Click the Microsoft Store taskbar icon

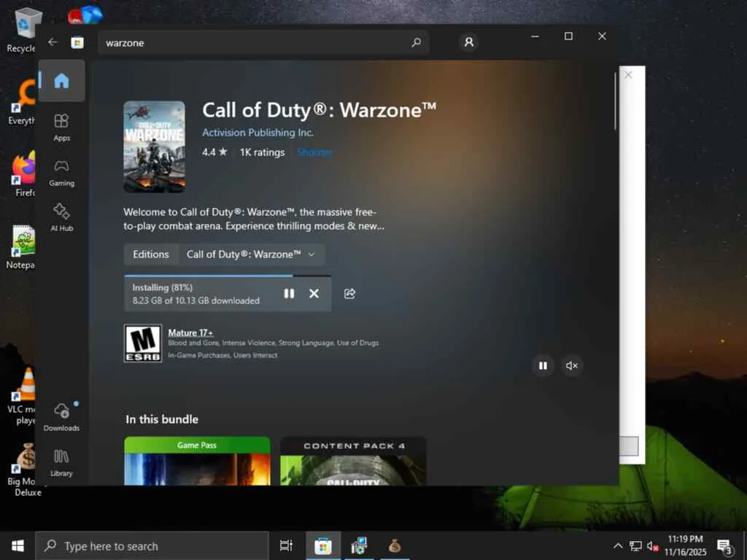(x=323, y=545)
